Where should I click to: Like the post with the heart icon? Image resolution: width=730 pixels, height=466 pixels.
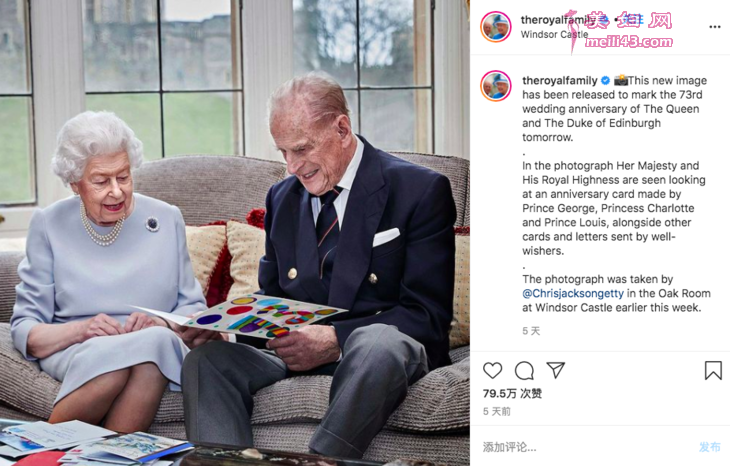click(492, 371)
